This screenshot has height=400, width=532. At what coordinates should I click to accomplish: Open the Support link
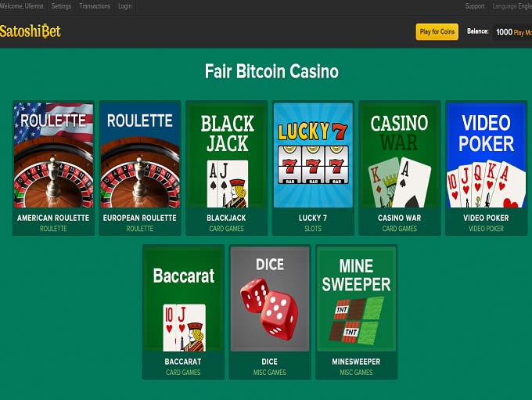point(475,6)
